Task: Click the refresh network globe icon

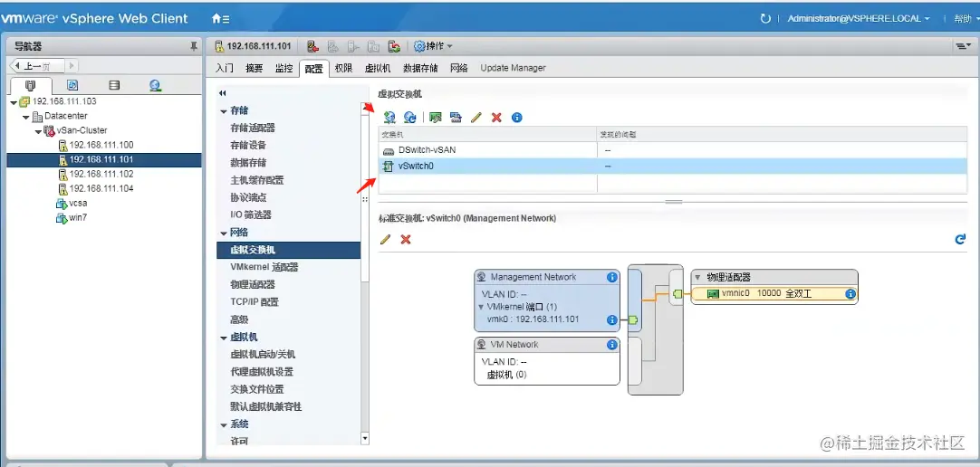Action: pos(410,118)
